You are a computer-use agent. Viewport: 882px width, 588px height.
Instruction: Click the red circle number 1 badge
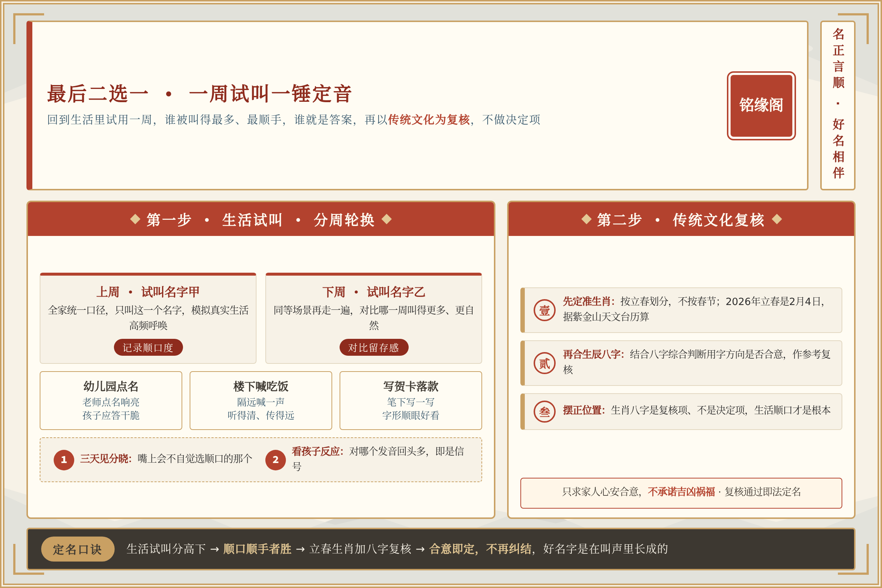coord(64,460)
